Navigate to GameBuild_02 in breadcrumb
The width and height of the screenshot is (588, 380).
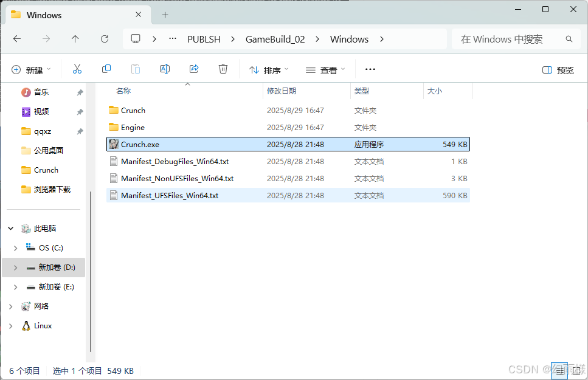tap(275, 39)
